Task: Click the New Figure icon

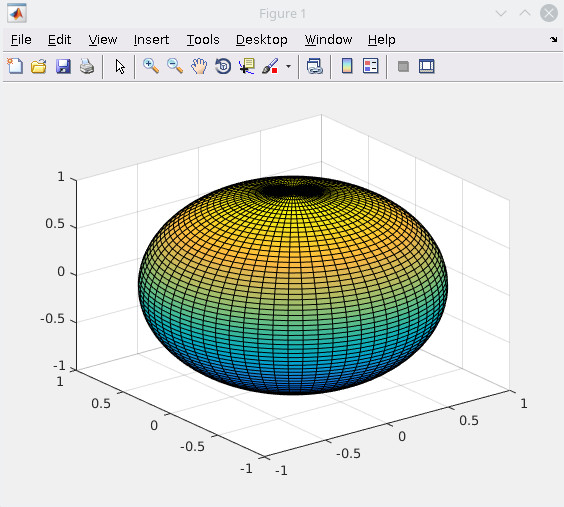Action: [15, 66]
